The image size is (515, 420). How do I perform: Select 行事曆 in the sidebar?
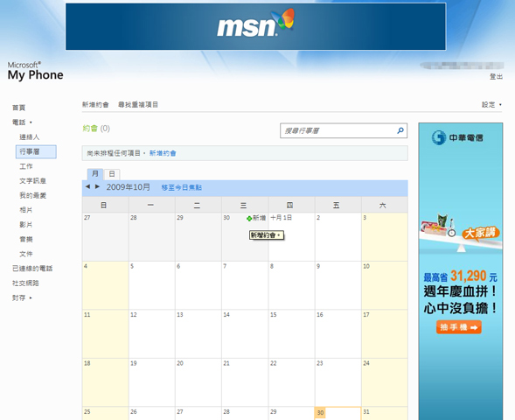(36, 151)
